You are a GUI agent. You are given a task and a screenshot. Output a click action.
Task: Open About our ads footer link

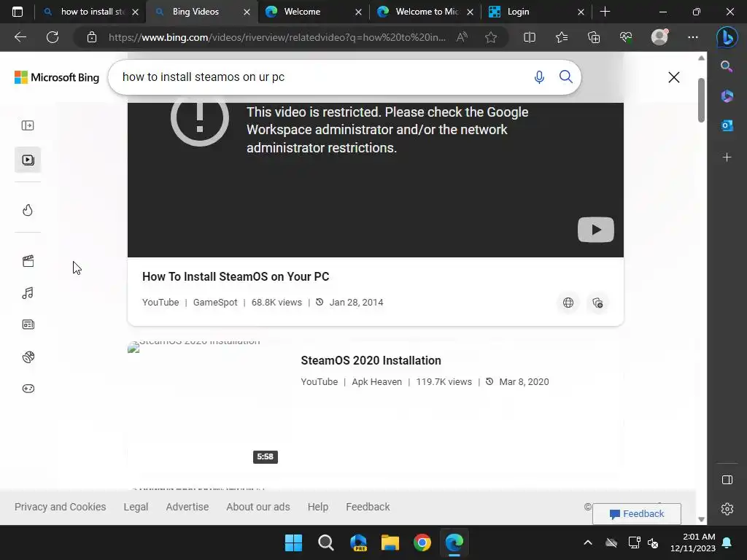[x=258, y=507]
